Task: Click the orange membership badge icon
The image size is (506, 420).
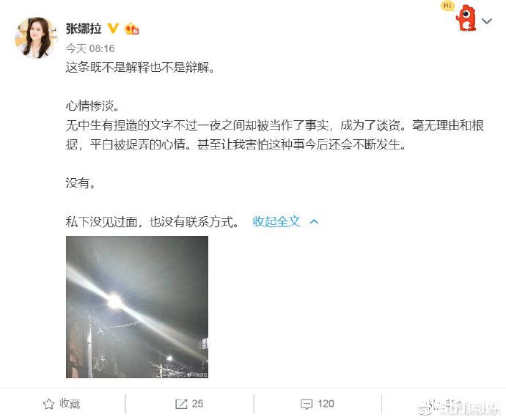Action: click(x=132, y=29)
